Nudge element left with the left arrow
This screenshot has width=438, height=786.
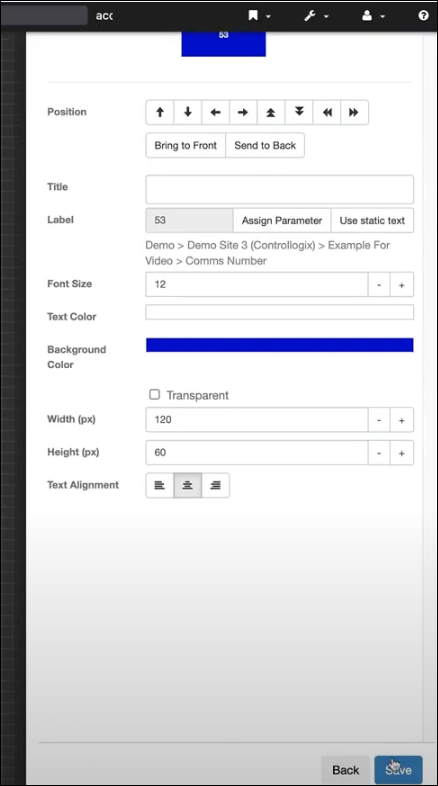pos(215,112)
